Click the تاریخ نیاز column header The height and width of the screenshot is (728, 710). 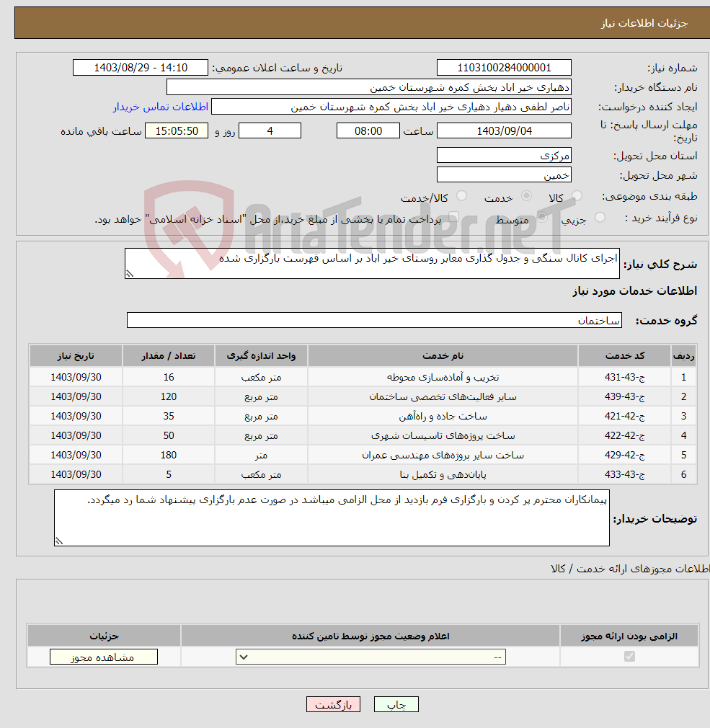(x=76, y=355)
